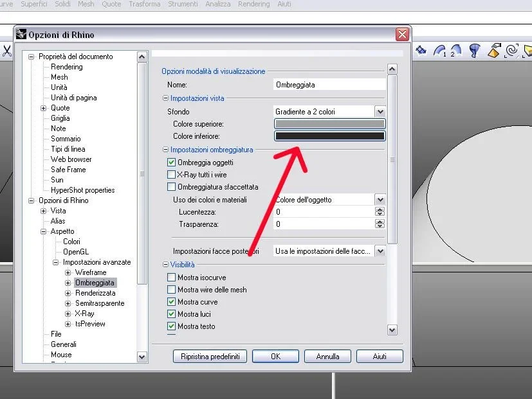The width and height of the screenshot is (532, 399).
Task: Toggle the Ombreggia oggetti checkbox
Action: (x=171, y=163)
